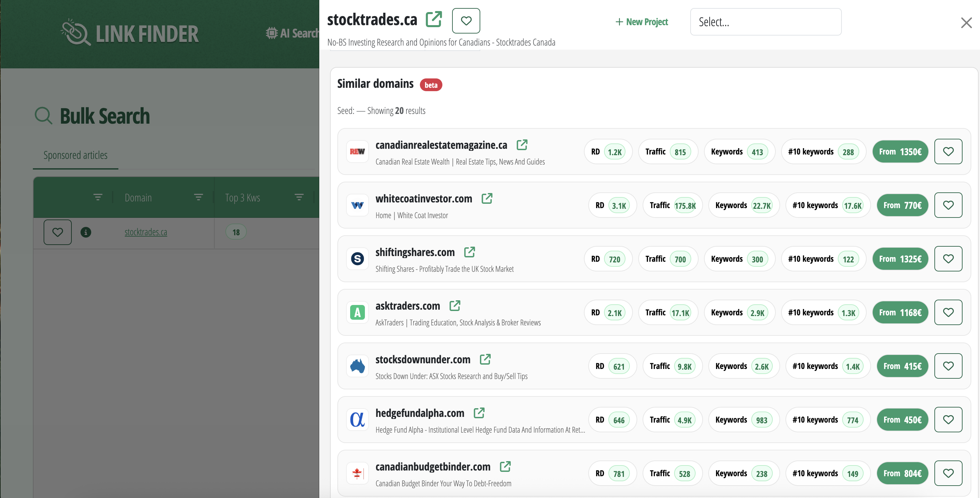Open the stocksdownunder.com domain name

[x=423, y=359]
